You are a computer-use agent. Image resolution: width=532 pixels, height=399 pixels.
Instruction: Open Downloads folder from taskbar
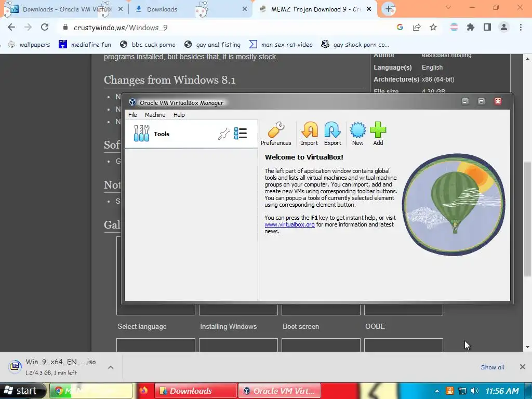(196, 391)
